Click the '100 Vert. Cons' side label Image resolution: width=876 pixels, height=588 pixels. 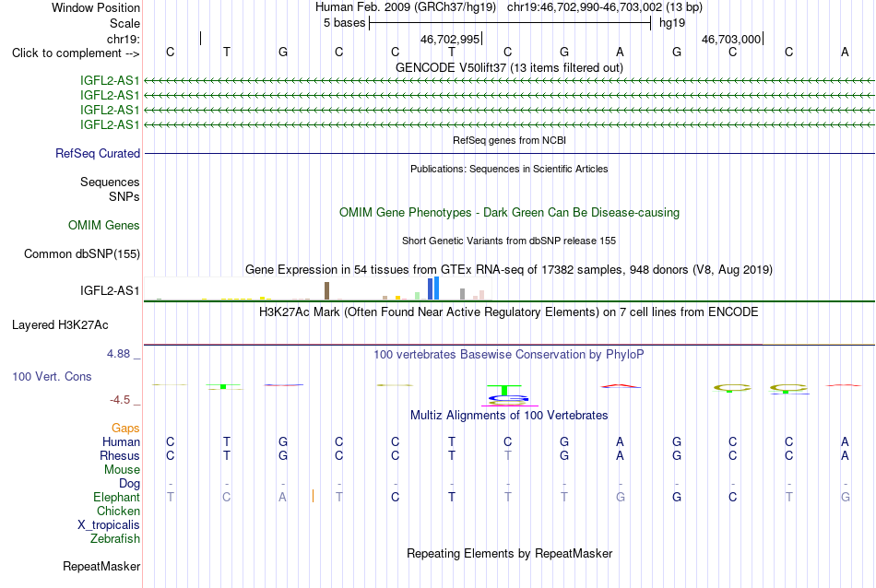point(52,376)
